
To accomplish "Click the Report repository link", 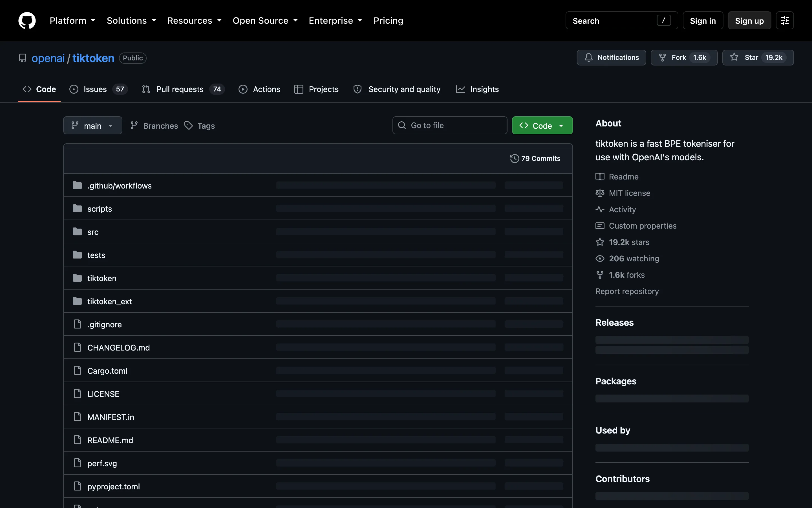I will point(627,291).
